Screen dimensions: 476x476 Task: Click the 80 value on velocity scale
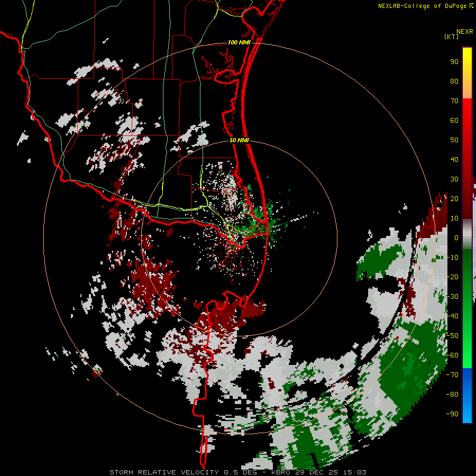[x=454, y=81]
